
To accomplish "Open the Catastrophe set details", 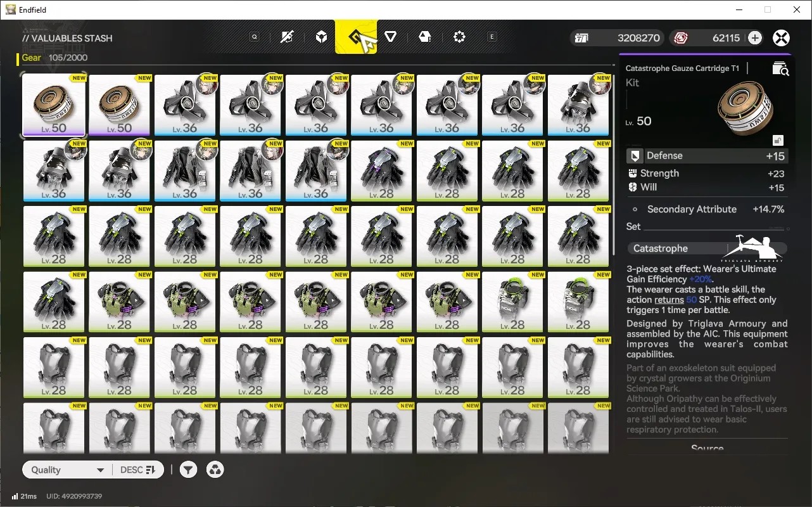I will (707, 248).
